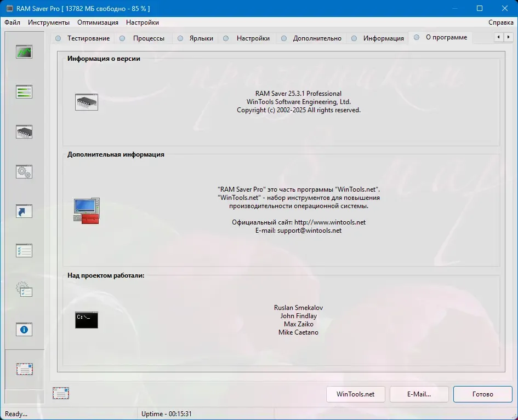The image size is (518, 420).
Task: Click the Ready... status bar text
Action: [x=16, y=414]
